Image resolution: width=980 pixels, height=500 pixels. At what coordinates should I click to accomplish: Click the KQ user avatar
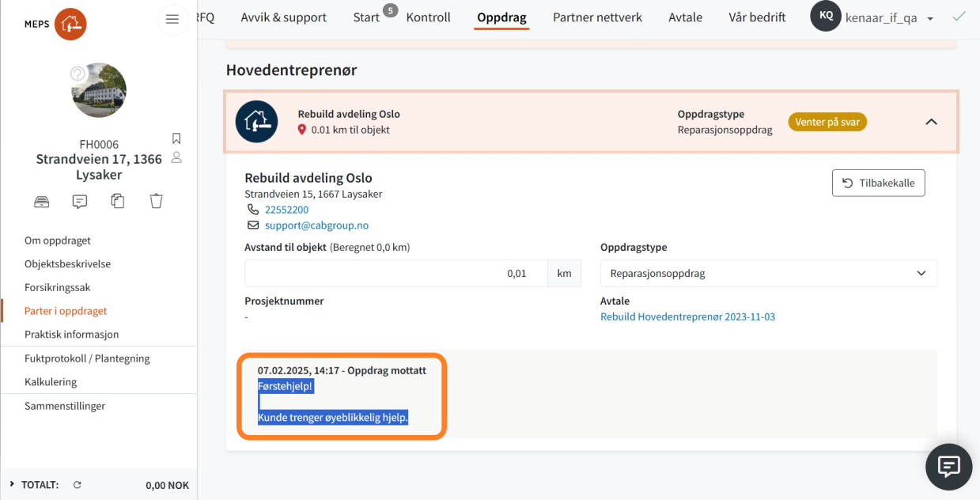tap(825, 17)
